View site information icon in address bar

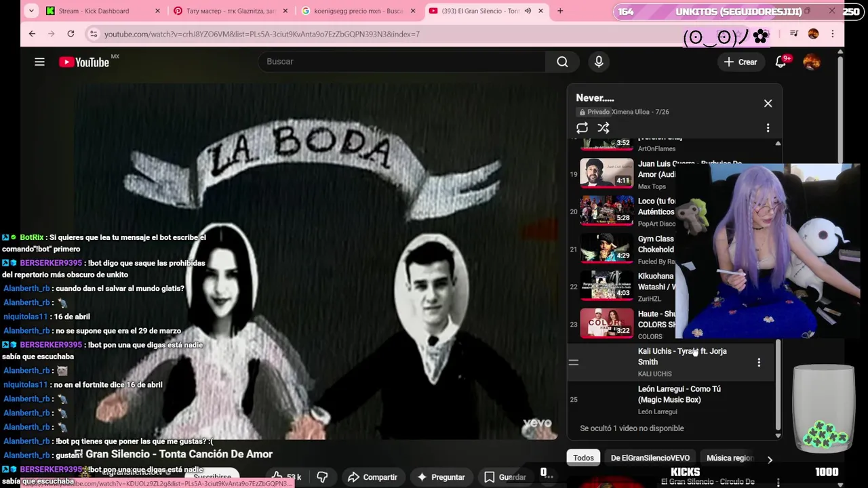pyautogui.click(x=94, y=34)
